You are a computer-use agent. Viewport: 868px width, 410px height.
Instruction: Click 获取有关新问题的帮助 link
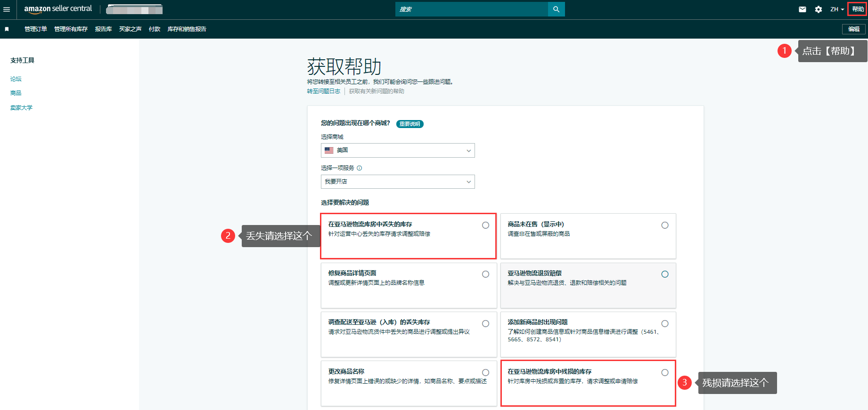377,91
